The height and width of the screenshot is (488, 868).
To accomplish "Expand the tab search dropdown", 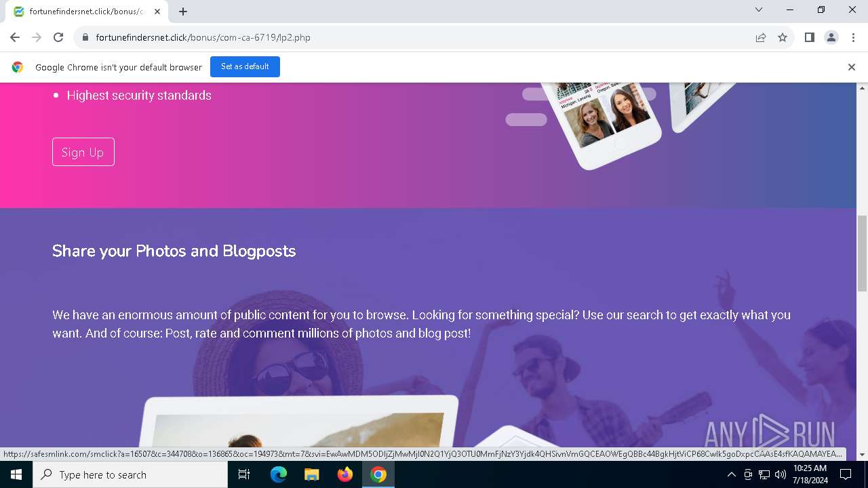I will point(759,9).
